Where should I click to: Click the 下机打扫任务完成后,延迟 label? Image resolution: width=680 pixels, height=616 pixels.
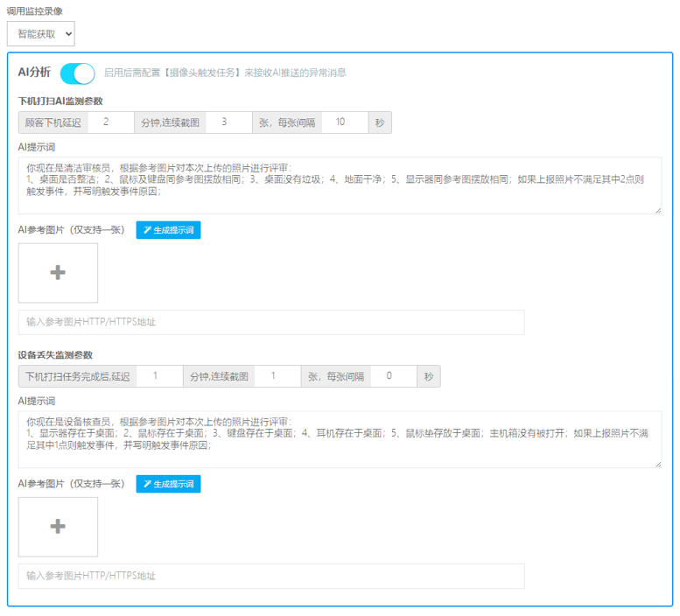(78, 377)
